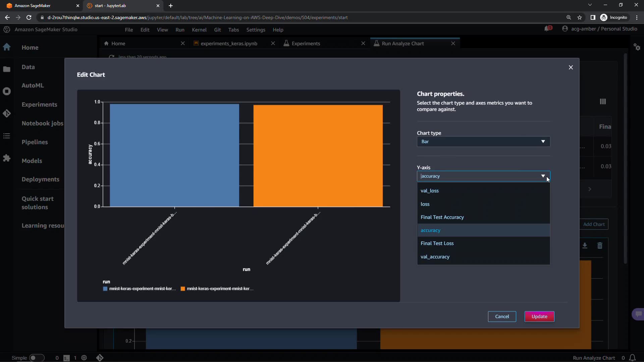Screen dimensions: 644x362
Task: Open the Chart type Bar dropdown
Action: coord(483,141)
